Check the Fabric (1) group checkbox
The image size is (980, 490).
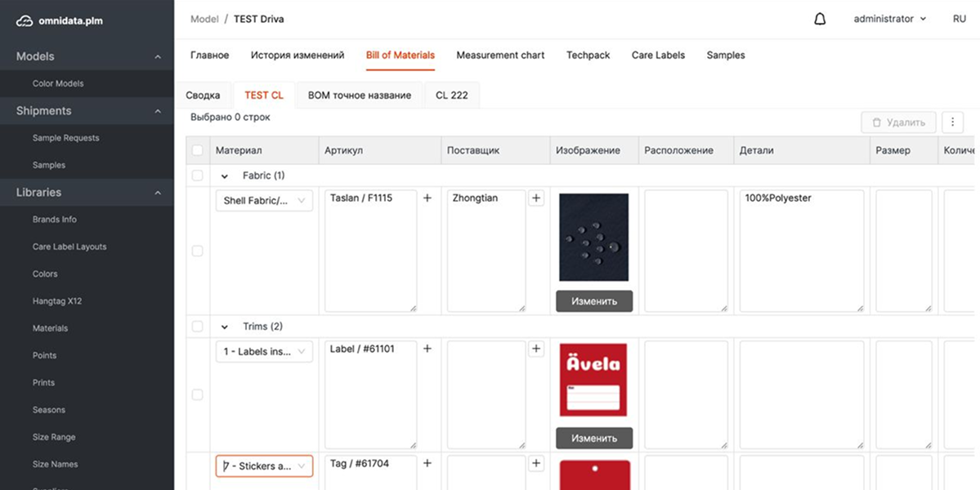(197, 176)
